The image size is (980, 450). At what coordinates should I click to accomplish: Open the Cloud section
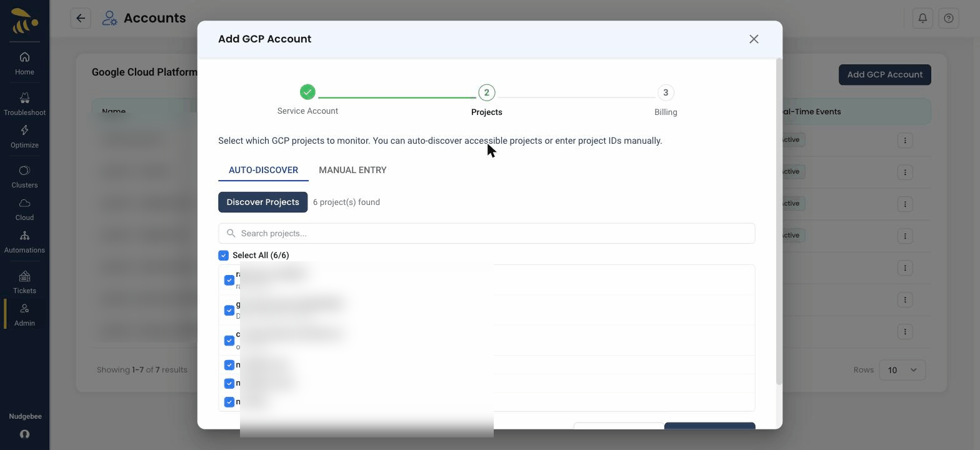pos(24,209)
